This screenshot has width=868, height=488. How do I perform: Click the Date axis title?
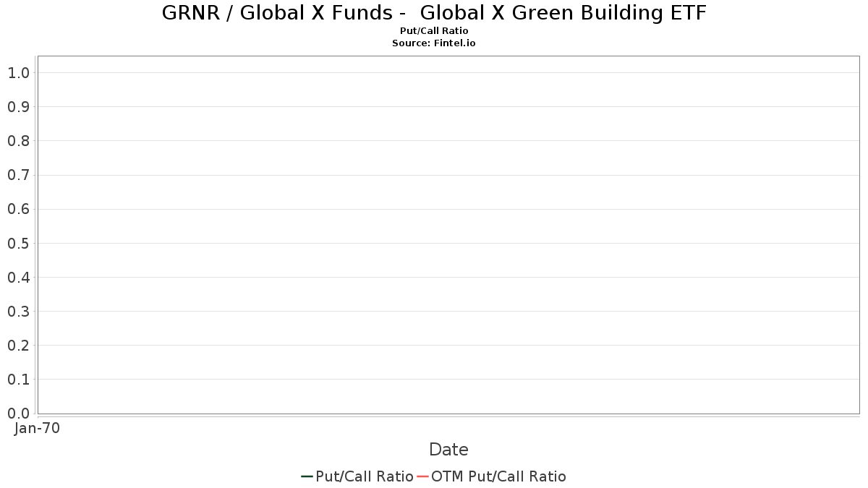(448, 450)
